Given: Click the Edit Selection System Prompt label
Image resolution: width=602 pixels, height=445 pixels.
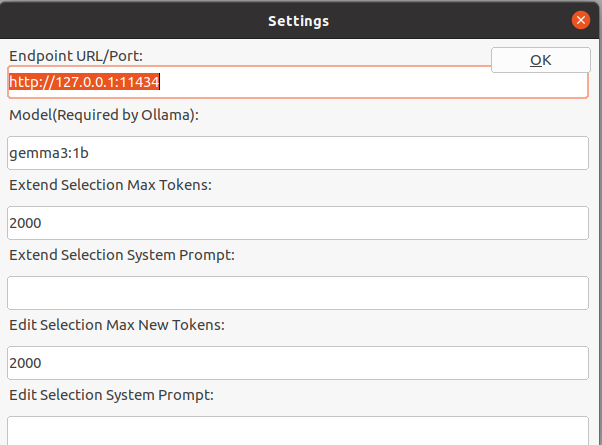Looking at the screenshot, I should pyautogui.click(x=112, y=395).
